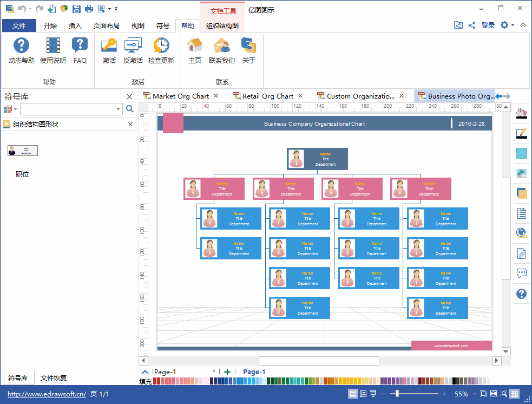Screen dimensions: 532x404
Task: Toggle presentation mode icon in the status bar
Action: point(373,394)
